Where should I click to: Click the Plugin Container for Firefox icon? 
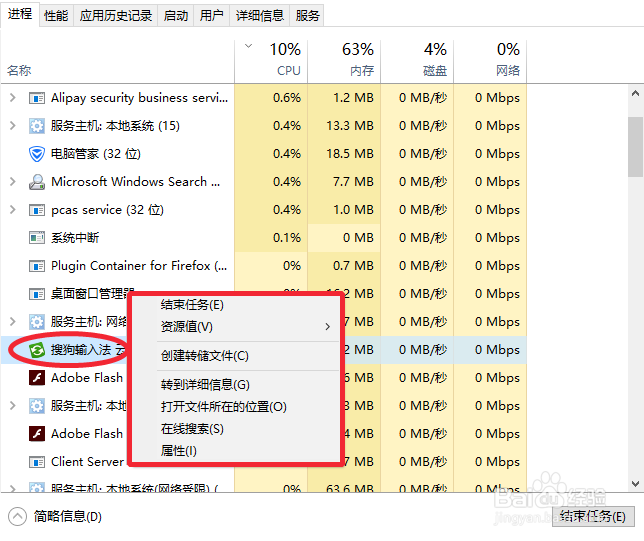click(x=37, y=266)
